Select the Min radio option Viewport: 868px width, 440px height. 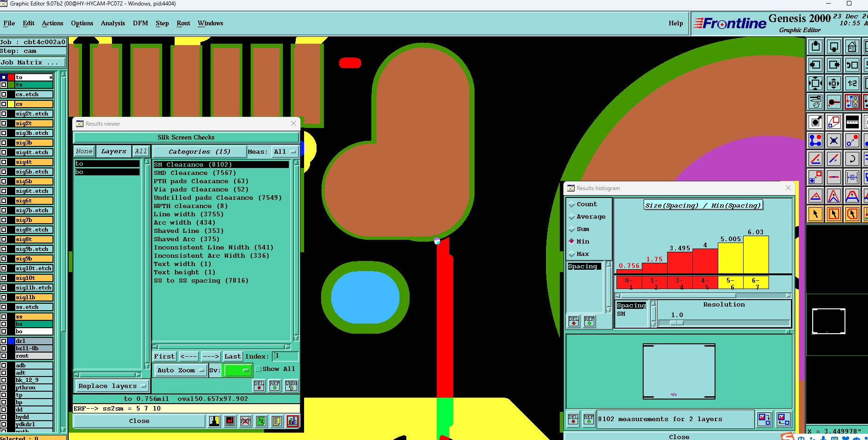pyautogui.click(x=579, y=242)
